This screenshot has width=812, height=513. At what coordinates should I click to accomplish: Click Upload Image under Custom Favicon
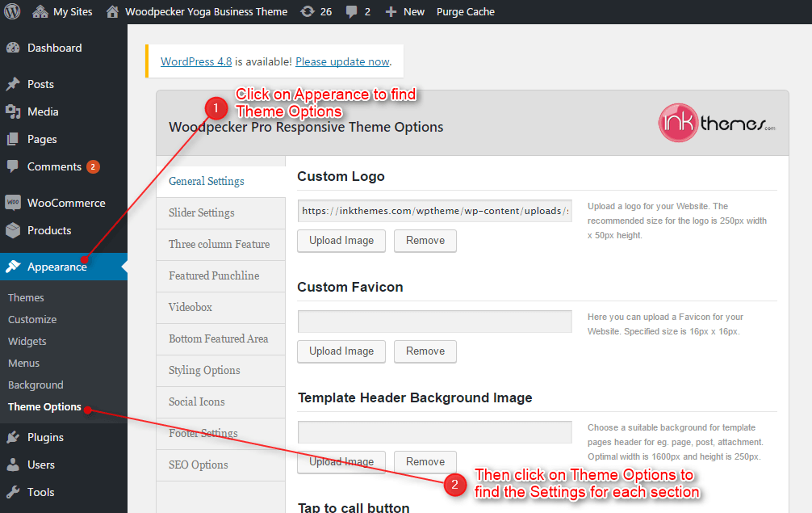pyautogui.click(x=341, y=351)
